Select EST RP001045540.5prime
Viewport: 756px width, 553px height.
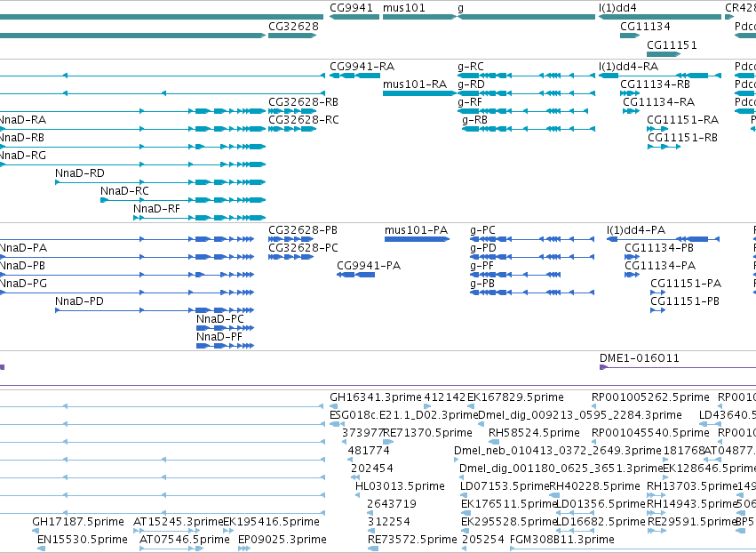coord(594,442)
